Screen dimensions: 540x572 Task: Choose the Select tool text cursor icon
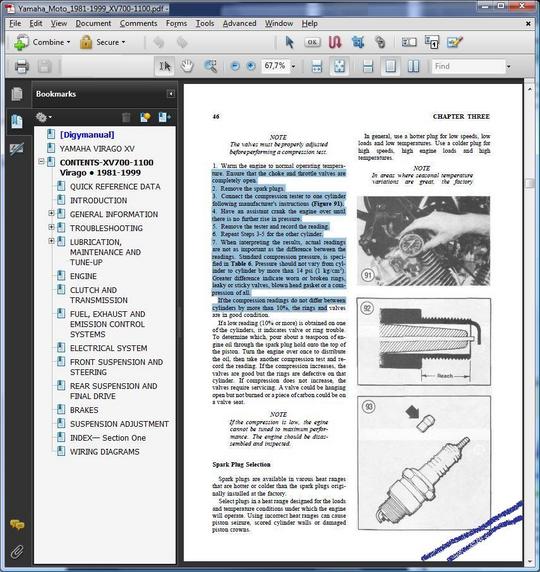tap(165, 66)
